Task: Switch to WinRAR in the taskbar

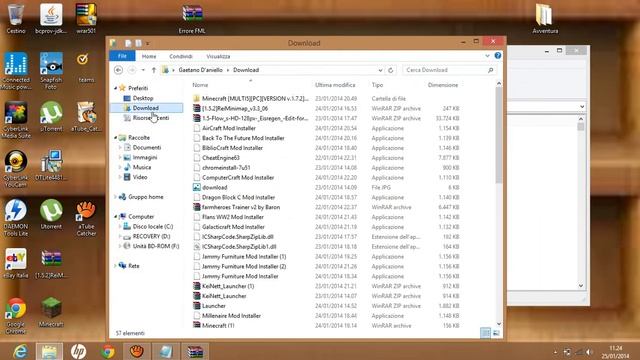Action: (195, 351)
